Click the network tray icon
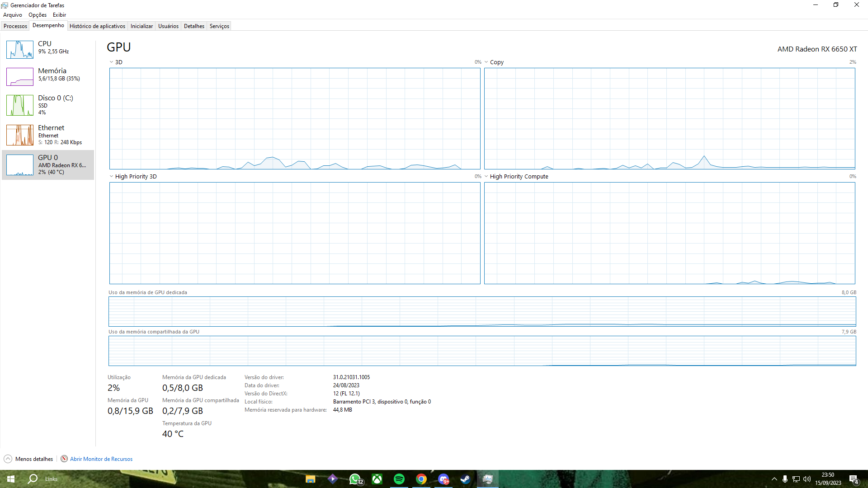Viewport: 868px width, 488px height. [796, 479]
